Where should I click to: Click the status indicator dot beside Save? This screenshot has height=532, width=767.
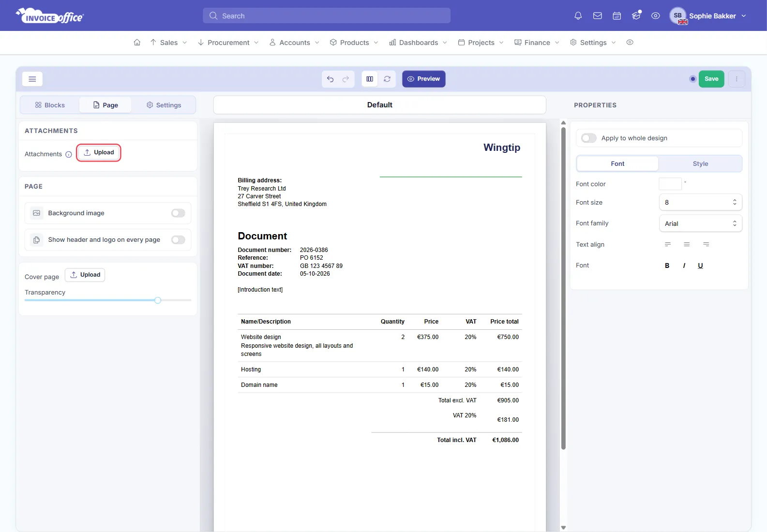tap(692, 79)
